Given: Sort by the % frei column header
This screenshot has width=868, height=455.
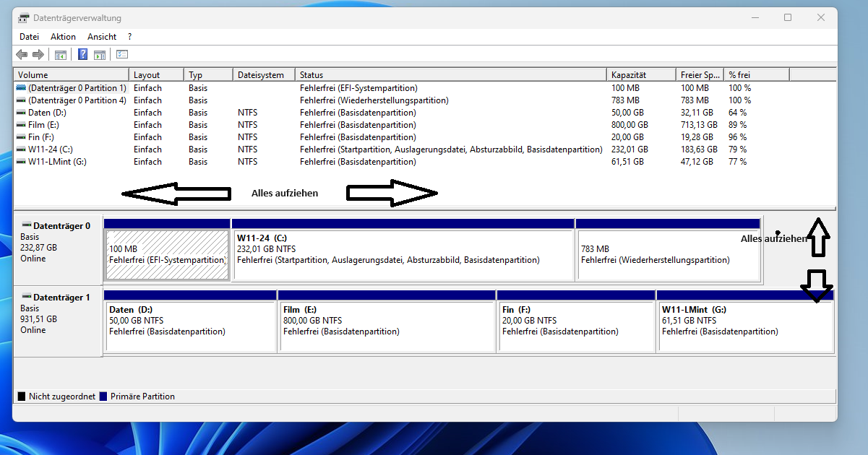Looking at the screenshot, I should 757,74.
